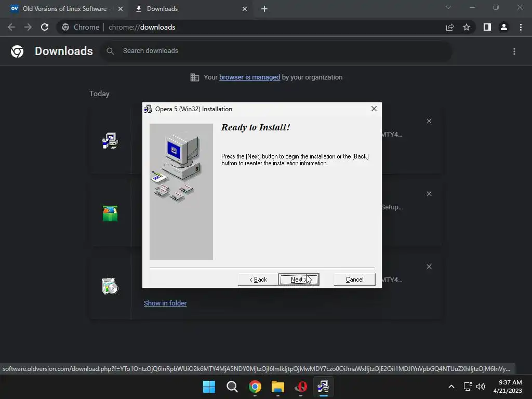Open the tab search chevron
The image size is (532, 399).
(448, 7)
